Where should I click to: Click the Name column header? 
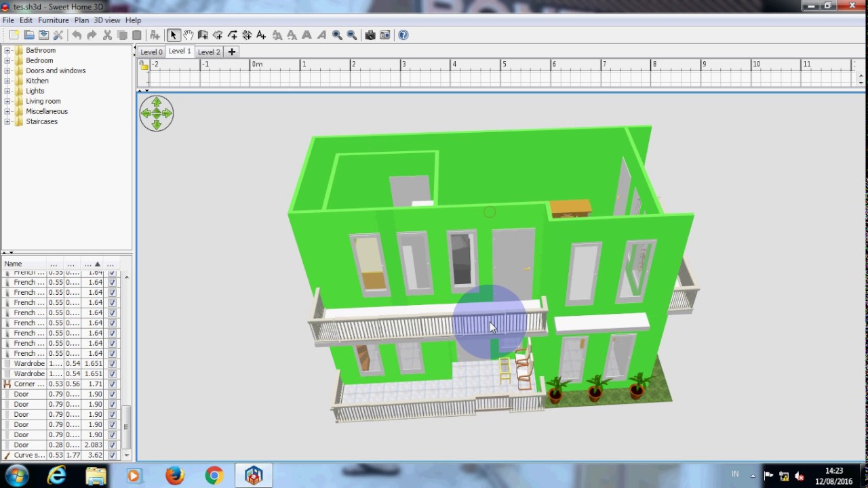[24, 264]
